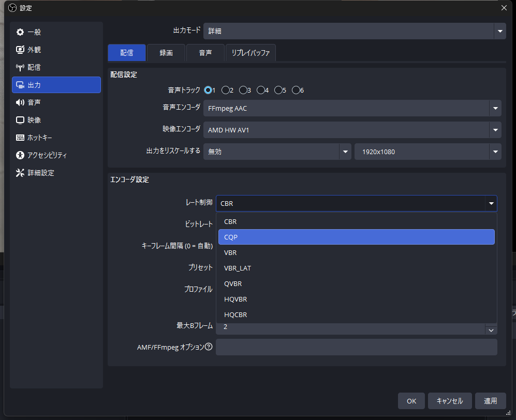Choose CQP from rate control list
The image size is (516, 420).
click(356, 237)
